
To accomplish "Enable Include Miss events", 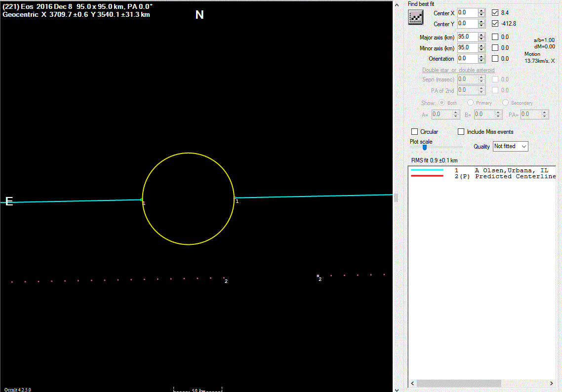I will point(461,131).
